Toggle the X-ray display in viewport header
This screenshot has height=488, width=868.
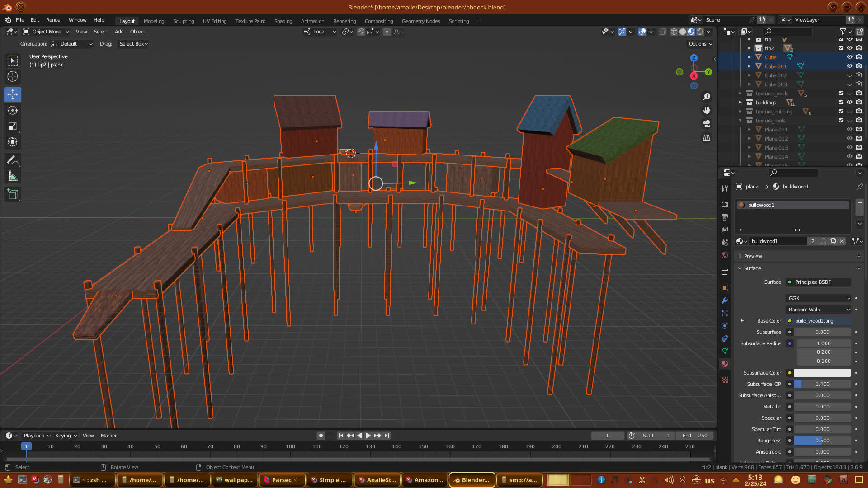(x=662, y=32)
